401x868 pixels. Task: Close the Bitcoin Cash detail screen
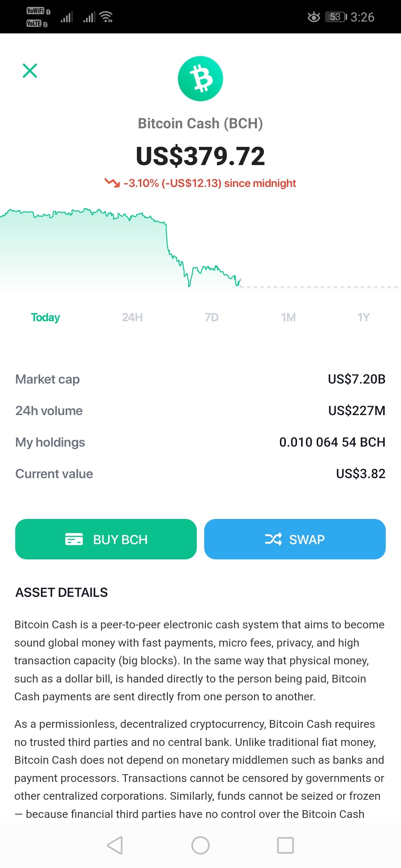(x=30, y=70)
